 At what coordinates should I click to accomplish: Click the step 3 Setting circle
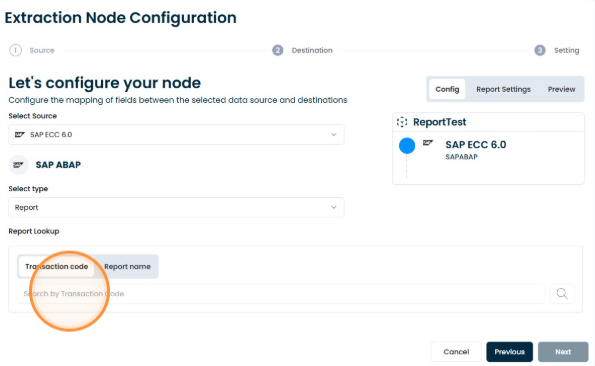540,50
